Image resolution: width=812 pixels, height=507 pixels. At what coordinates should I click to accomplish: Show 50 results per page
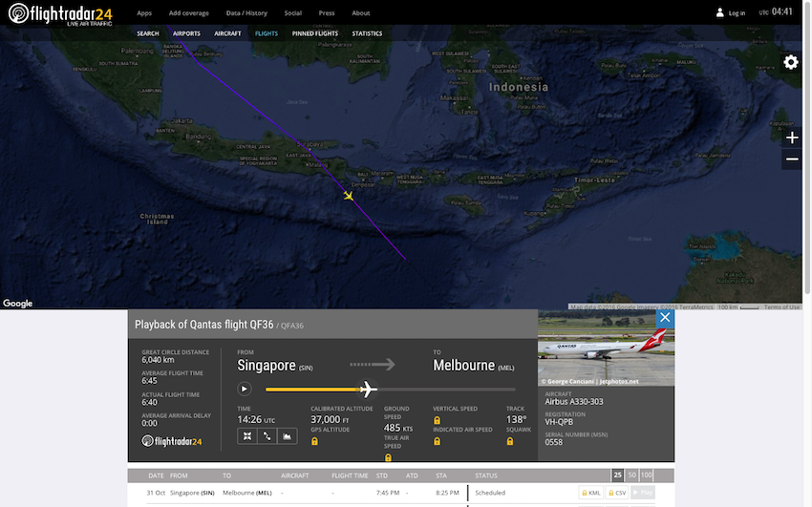(631, 475)
